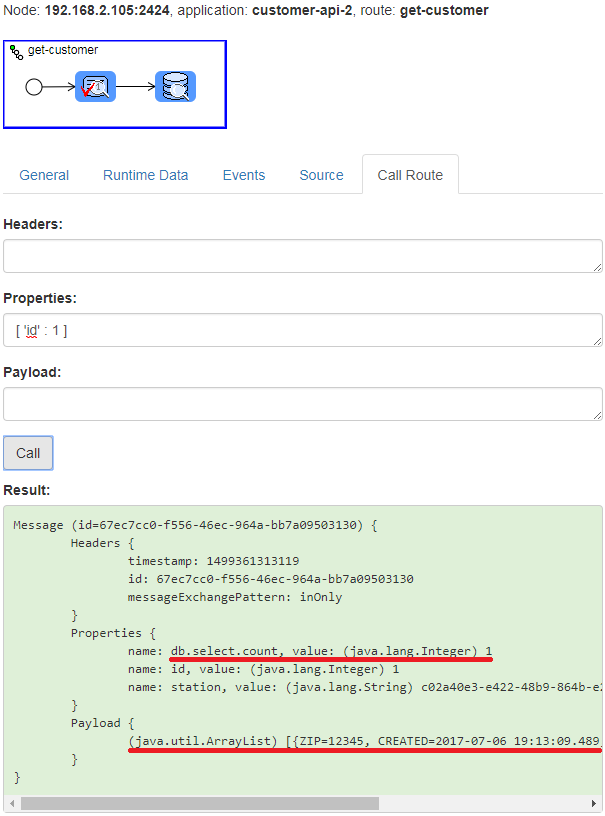The image size is (605, 816).
Task: Select the database query node in diagram
Action: [x=175, y=87]
